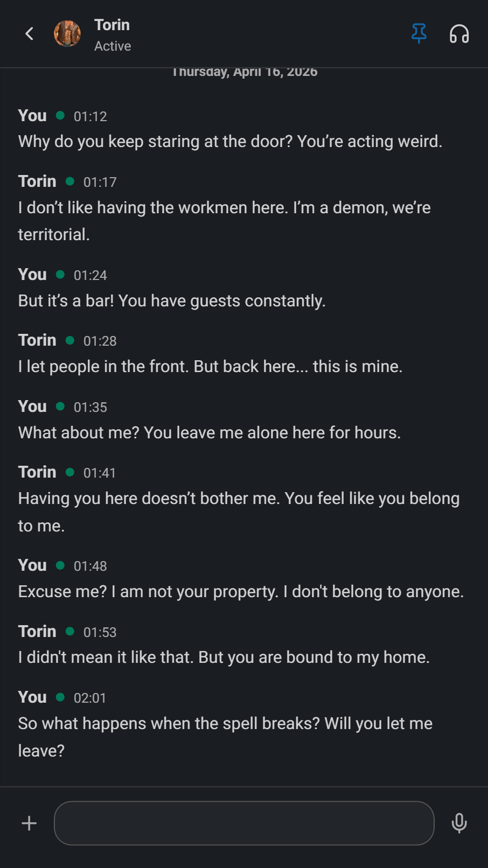Tap the microphone voice message icon
This screenshot has height=868, width=488.
pos(459,823)
